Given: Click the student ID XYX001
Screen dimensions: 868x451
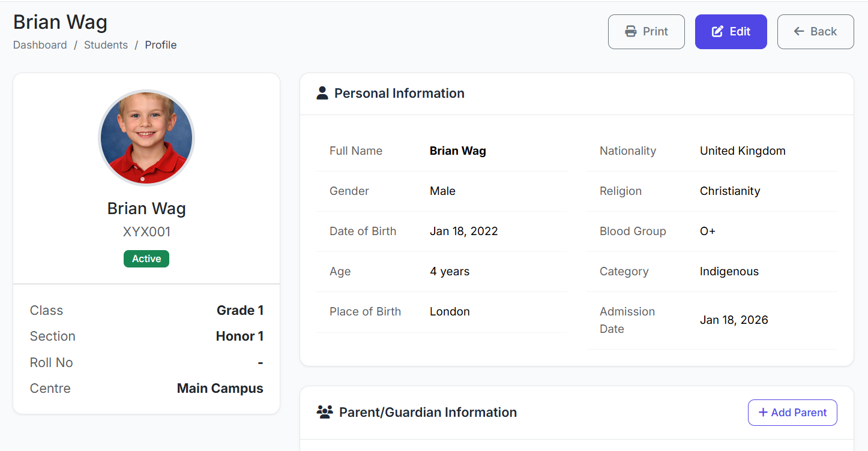Looking at the screenshot, I should pyautogui.click(x=146, y=232).
